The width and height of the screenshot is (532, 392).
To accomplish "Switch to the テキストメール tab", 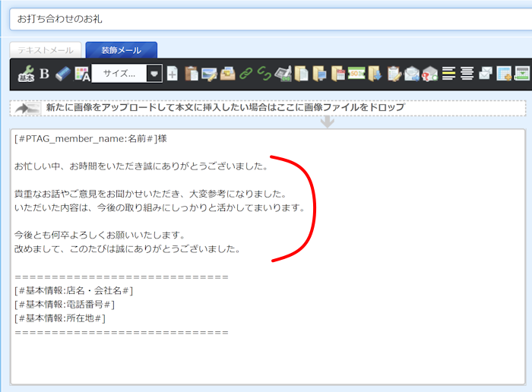I will click(46, 50).
